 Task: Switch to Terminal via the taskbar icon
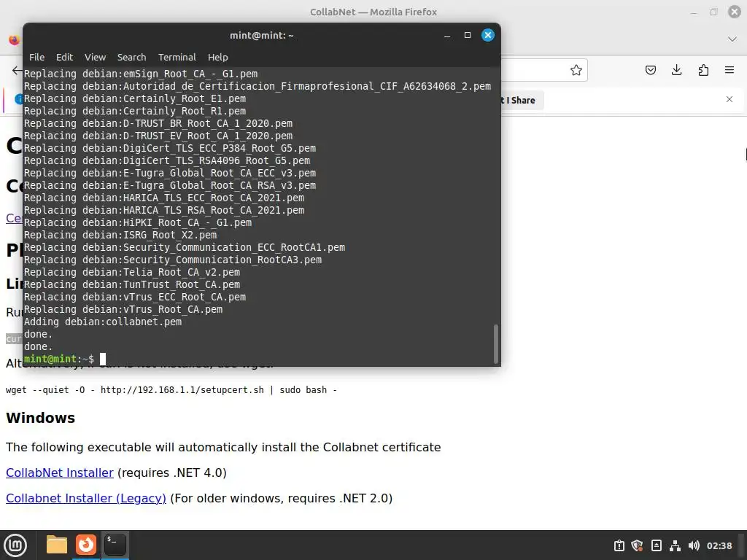pyautogui.click(x=115, y=545)
